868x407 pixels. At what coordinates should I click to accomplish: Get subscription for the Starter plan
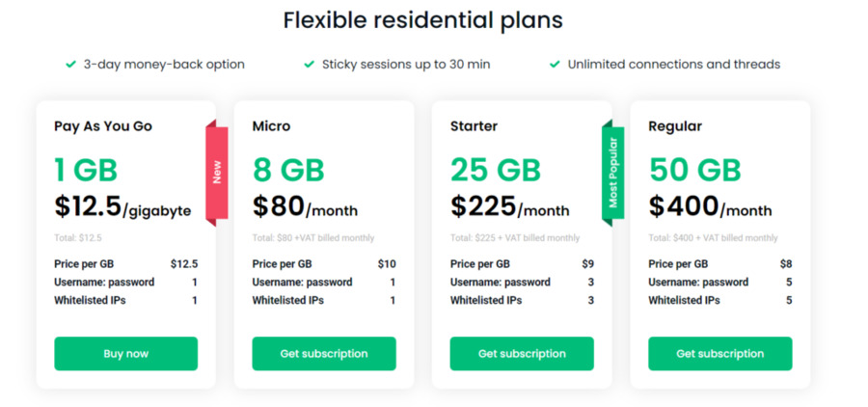pos(522,353)
